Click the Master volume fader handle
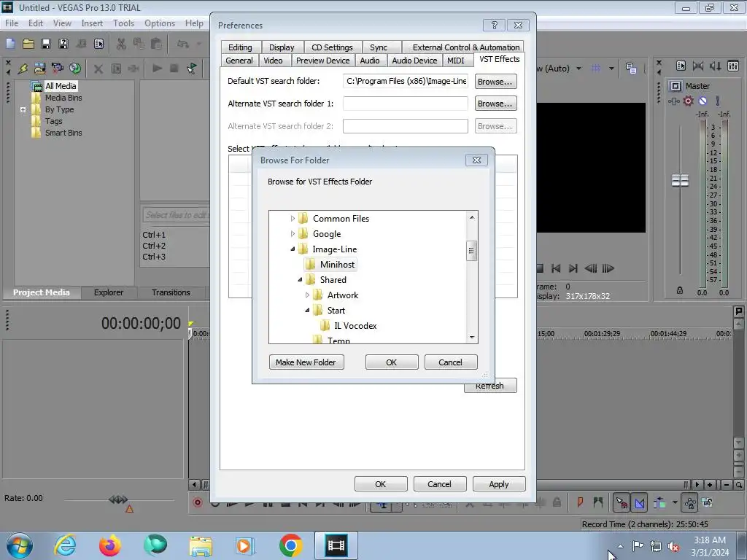 (x=680, y=181)
